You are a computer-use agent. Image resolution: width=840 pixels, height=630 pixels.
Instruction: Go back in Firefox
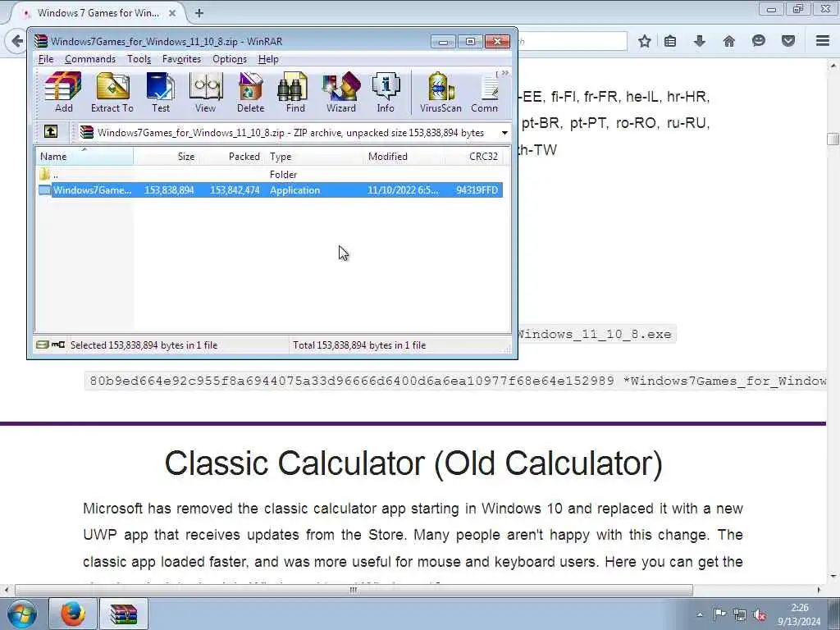[16, 41]
